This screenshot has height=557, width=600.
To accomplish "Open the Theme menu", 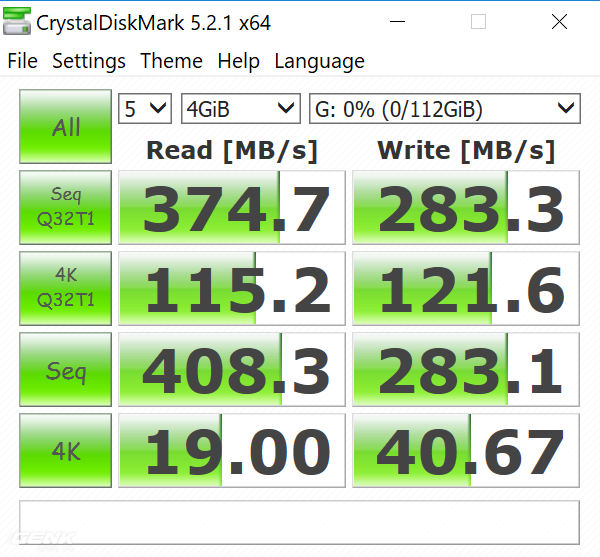I will point(171,61).
